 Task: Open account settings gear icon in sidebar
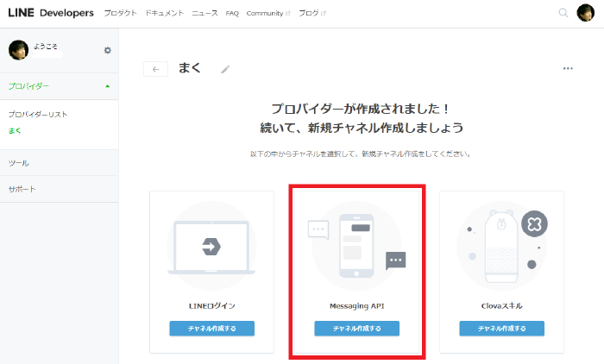point(108,50)
